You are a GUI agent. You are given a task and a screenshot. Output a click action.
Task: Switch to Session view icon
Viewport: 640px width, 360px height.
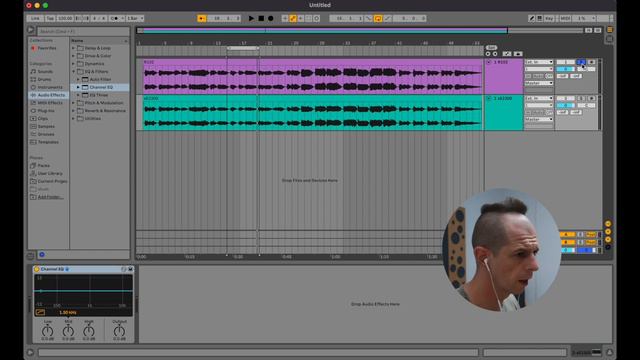[x=610, y=39]
